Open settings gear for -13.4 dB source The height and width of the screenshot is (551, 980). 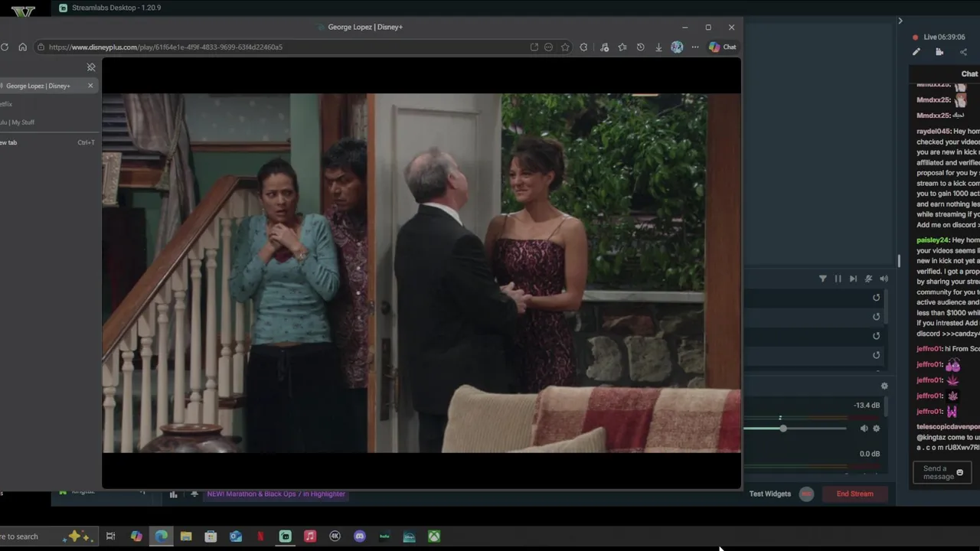click(877, 429)
